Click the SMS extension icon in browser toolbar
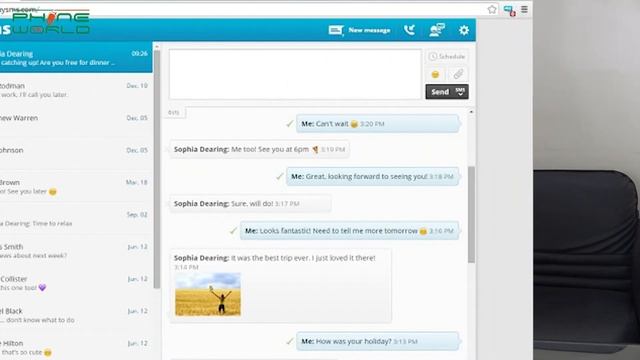The height and width of the screenshot is (360, 640). pos(509,10)
